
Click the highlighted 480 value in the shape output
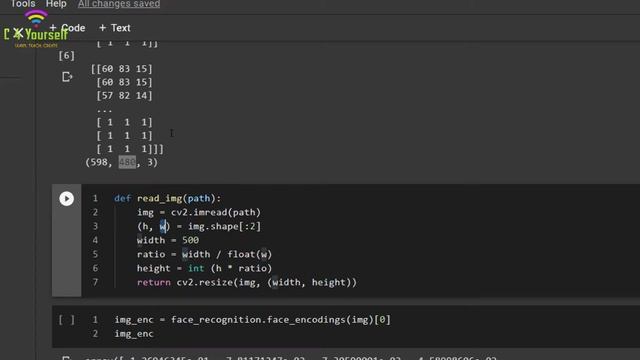pyautogui.click(x=127, y=162)
